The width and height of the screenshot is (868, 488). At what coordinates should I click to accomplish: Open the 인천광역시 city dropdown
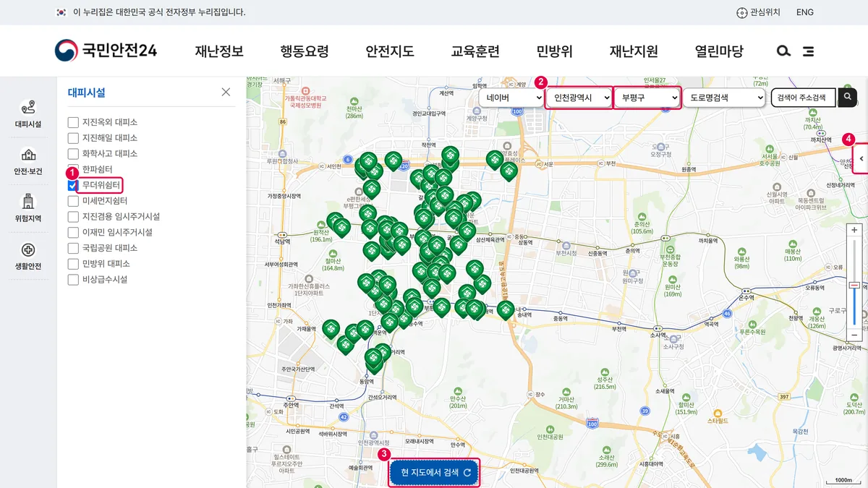(x=579, y=97)
